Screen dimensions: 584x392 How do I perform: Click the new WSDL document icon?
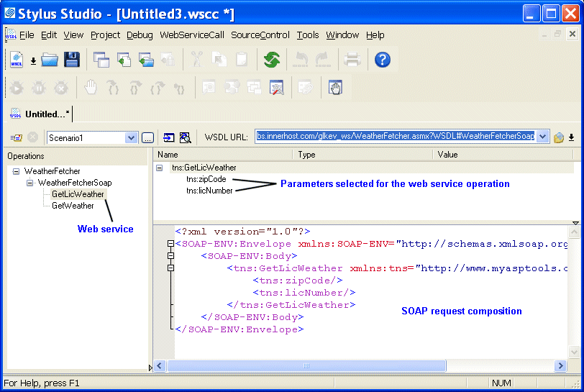click(16, 60)
